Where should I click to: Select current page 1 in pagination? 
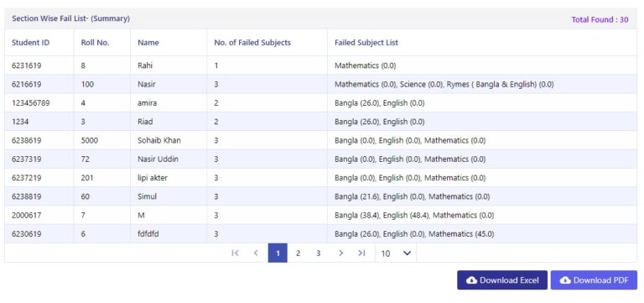[278, 253]
